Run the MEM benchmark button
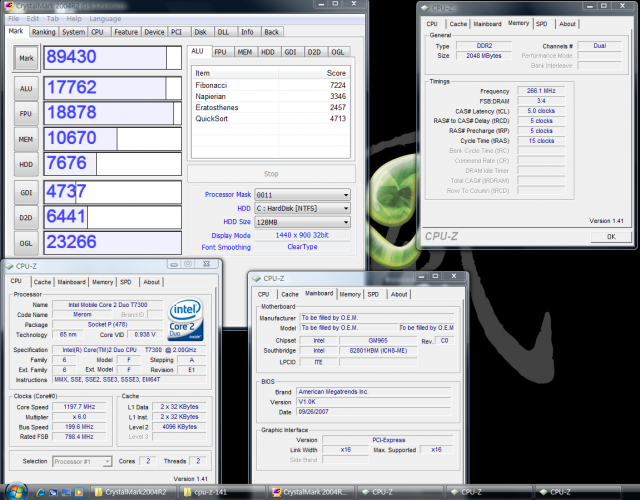 [x=26, y=139]
